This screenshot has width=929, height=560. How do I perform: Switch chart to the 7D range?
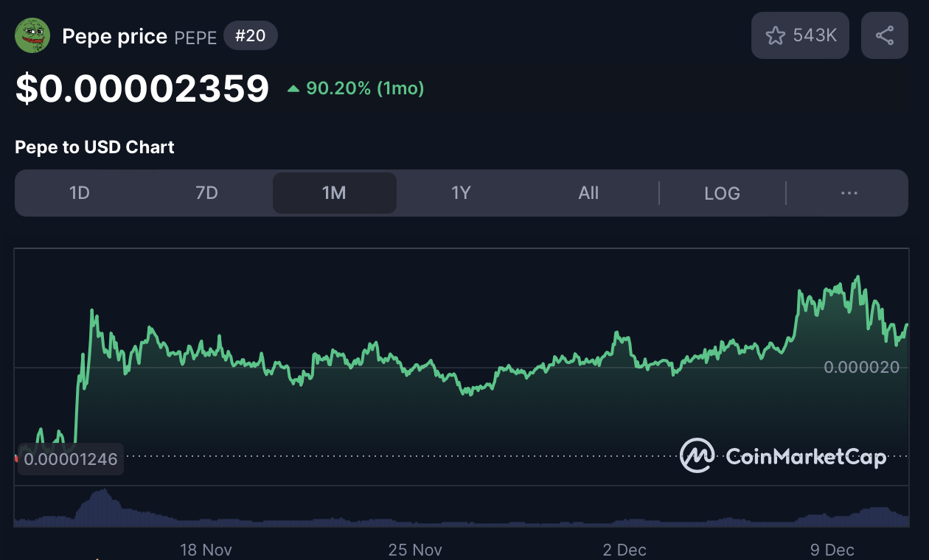pos(206,193)
